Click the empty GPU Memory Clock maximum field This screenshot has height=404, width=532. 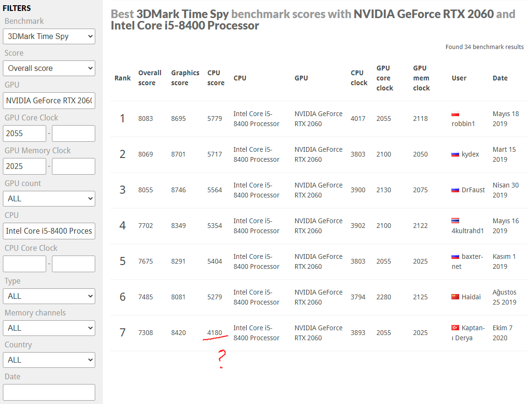tap(73, 167)
